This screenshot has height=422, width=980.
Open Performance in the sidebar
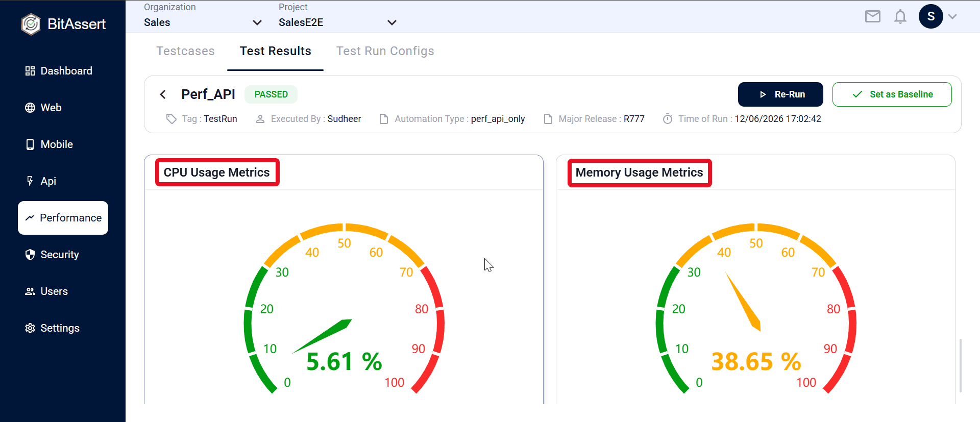coord(63,218)
